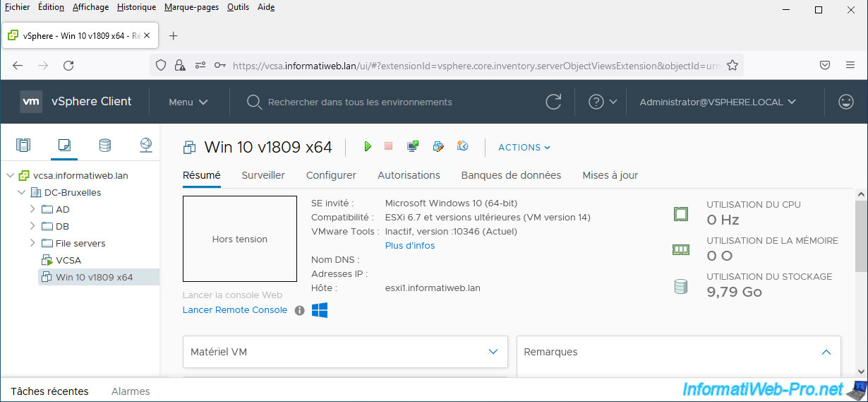Open the Autorisations tab
Image resolution: width=868 pixels, height=402 pixels.
[x=409, y=175]
